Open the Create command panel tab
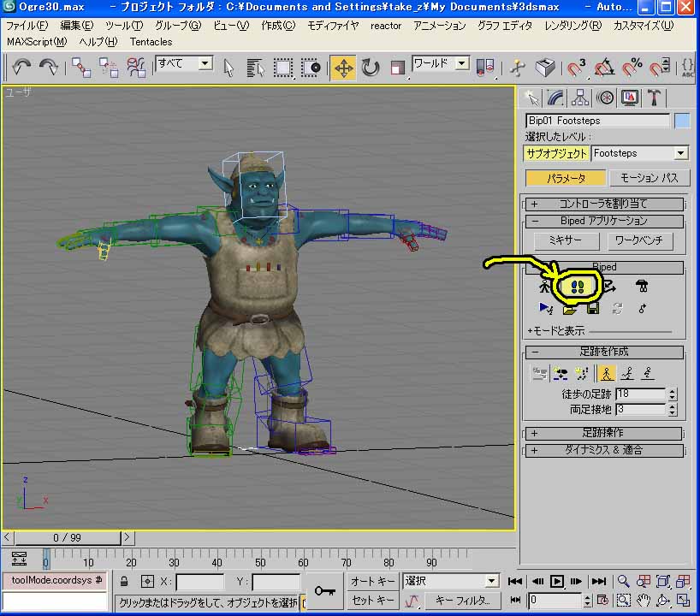Screen dimensions: 700x616 click(531, 98)
